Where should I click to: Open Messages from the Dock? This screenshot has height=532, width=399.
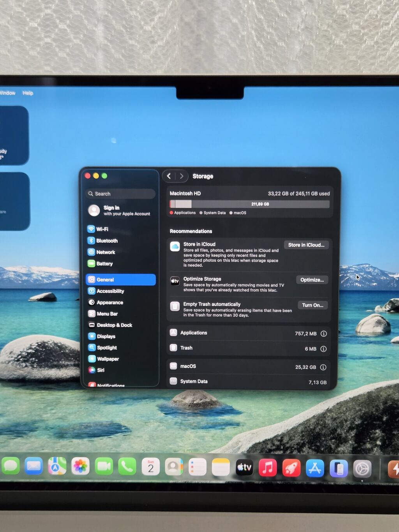pos(11,466)
